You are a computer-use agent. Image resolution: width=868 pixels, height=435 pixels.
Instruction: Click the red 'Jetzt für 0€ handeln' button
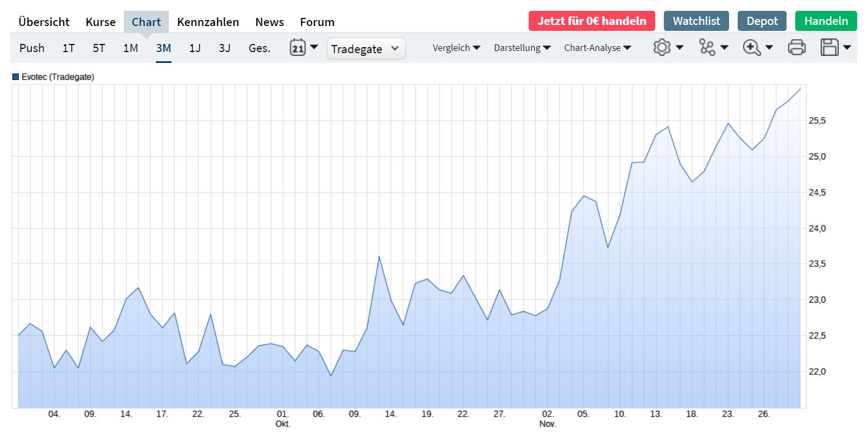[x=592, y=21]
